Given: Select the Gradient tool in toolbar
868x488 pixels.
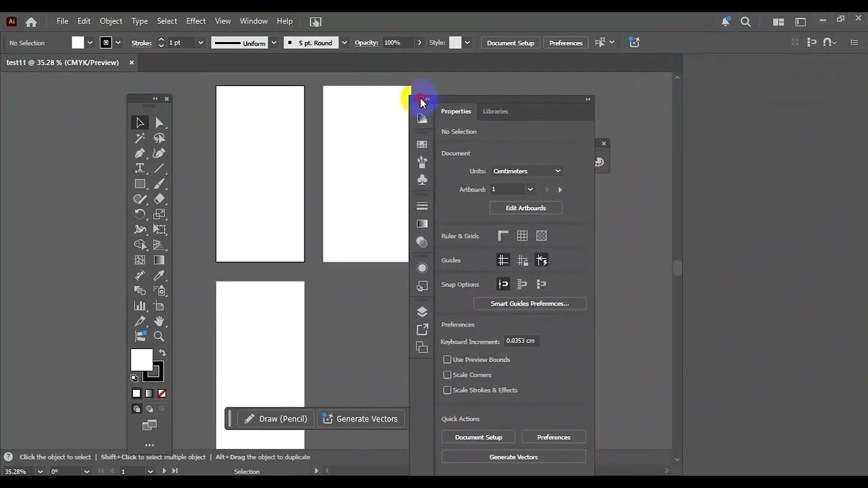Looking at the screenshot, I should tap(159, 260).
